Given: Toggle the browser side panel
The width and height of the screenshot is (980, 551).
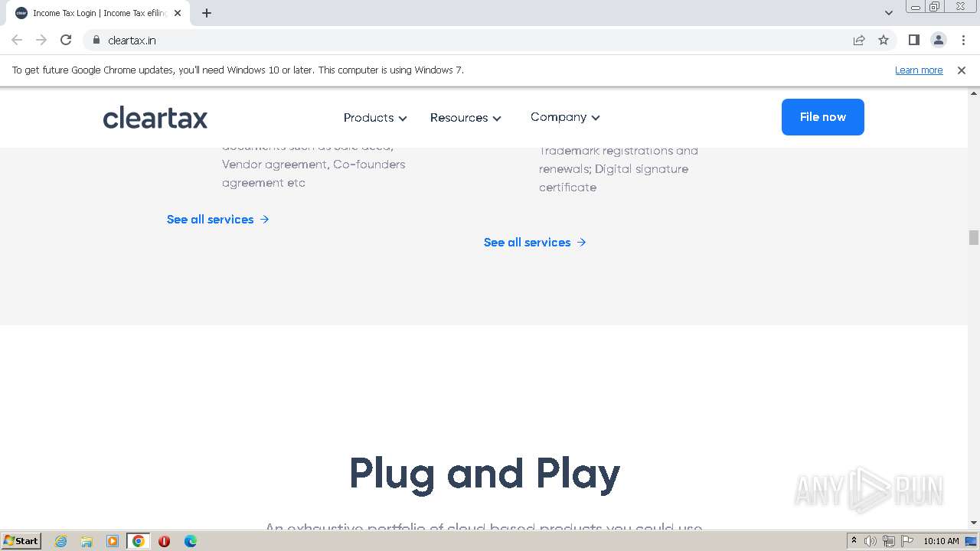Looking at the screenshot, I should coord(913,40).
